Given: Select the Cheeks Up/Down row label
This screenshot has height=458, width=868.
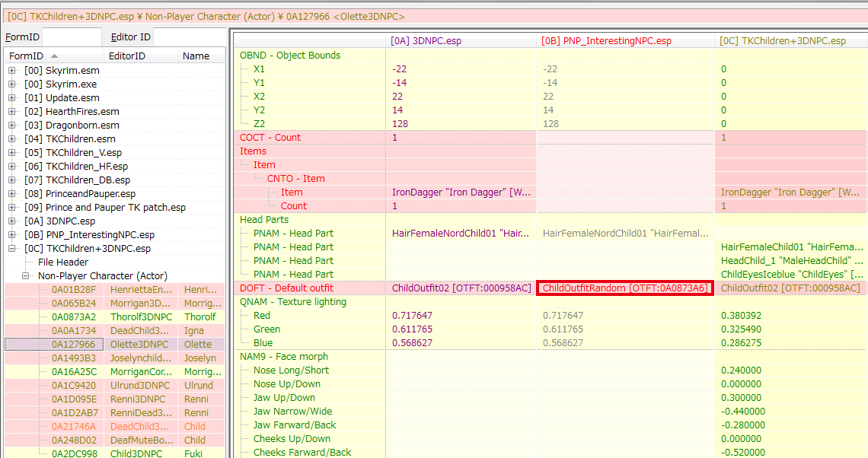Looking at the screenshot, I should [292, 439].
